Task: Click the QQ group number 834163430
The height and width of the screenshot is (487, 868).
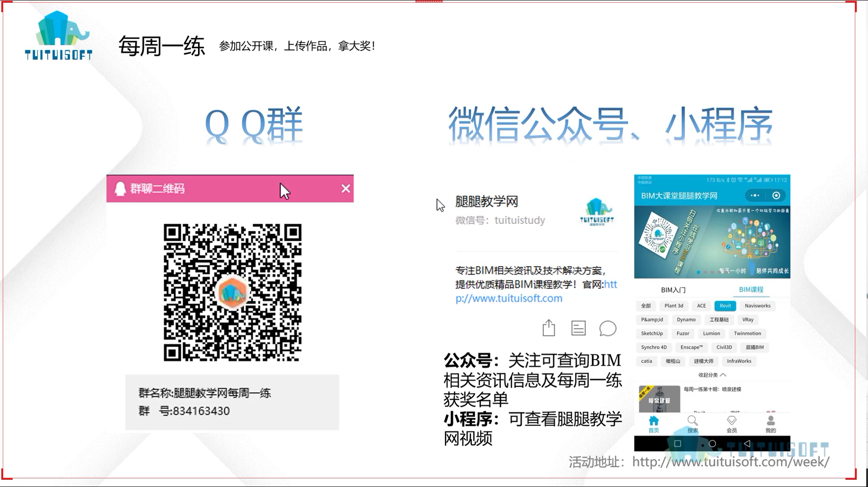Action: [x=202, y=411]
